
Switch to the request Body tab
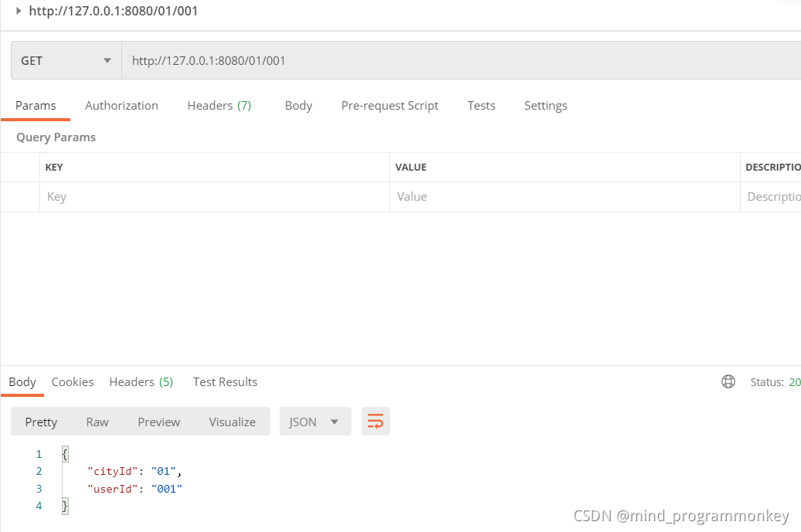(298, 106)
